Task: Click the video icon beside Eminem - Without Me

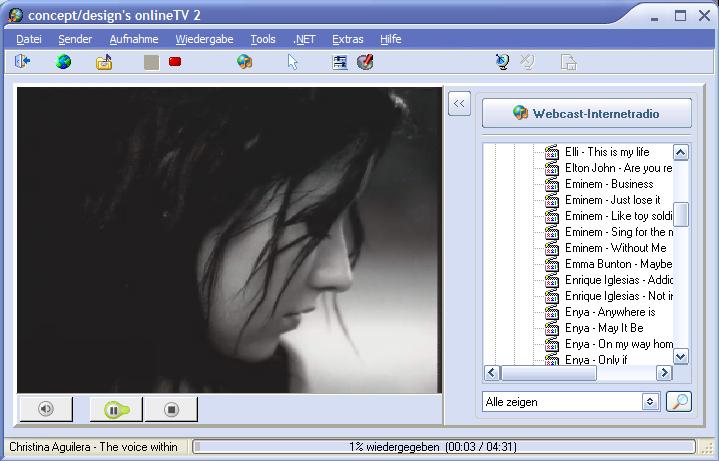Action: click(x=552, y=249)
